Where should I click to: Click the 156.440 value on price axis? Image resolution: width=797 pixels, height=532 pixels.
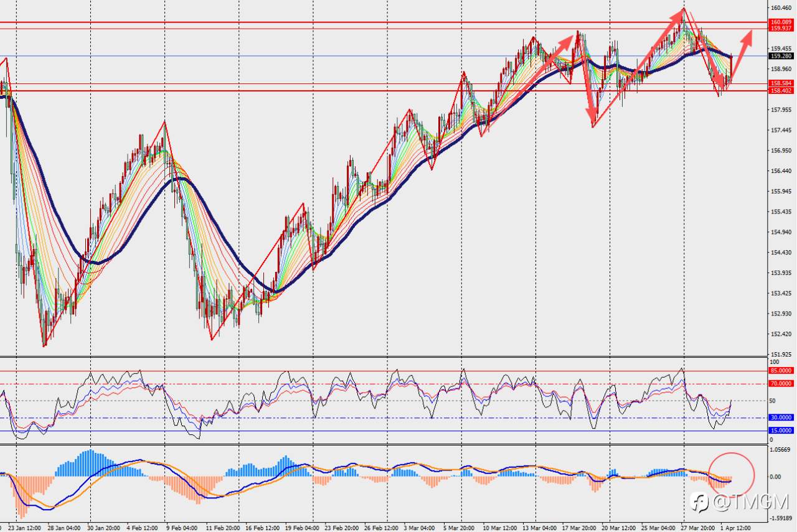click(781, 171)
